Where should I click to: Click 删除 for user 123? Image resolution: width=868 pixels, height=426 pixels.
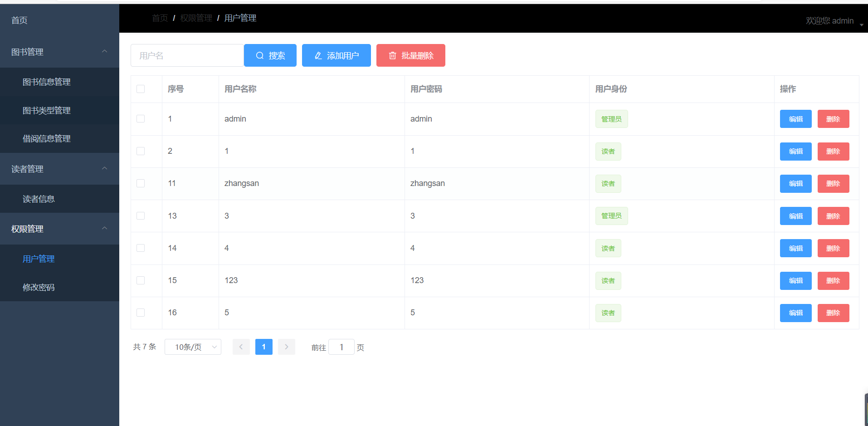[834, 281]
